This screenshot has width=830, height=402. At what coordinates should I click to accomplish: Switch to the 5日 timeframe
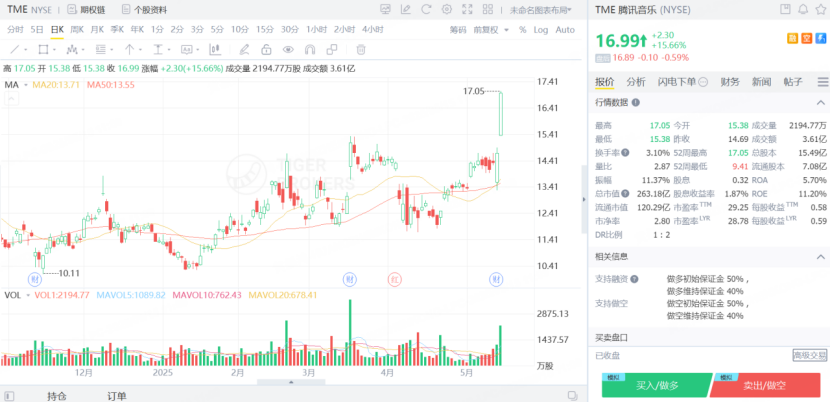[37, 30]
